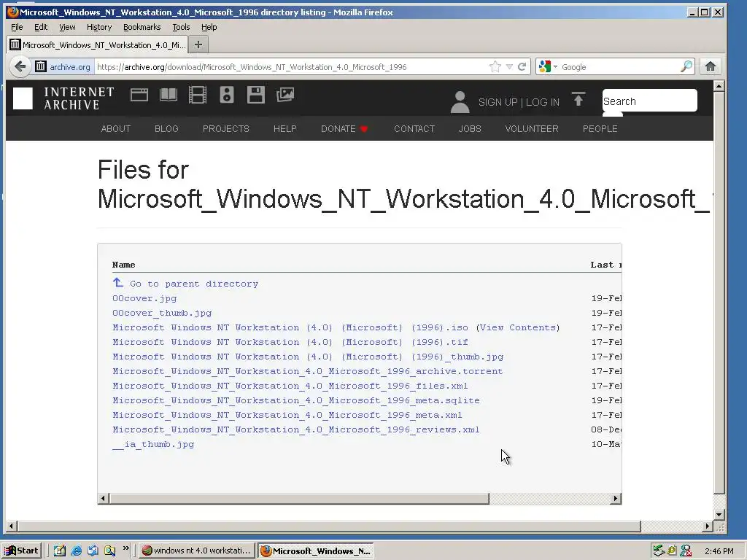Click View Contents link for the iso
The image size is (747, 560).
[x=518, y=327]
